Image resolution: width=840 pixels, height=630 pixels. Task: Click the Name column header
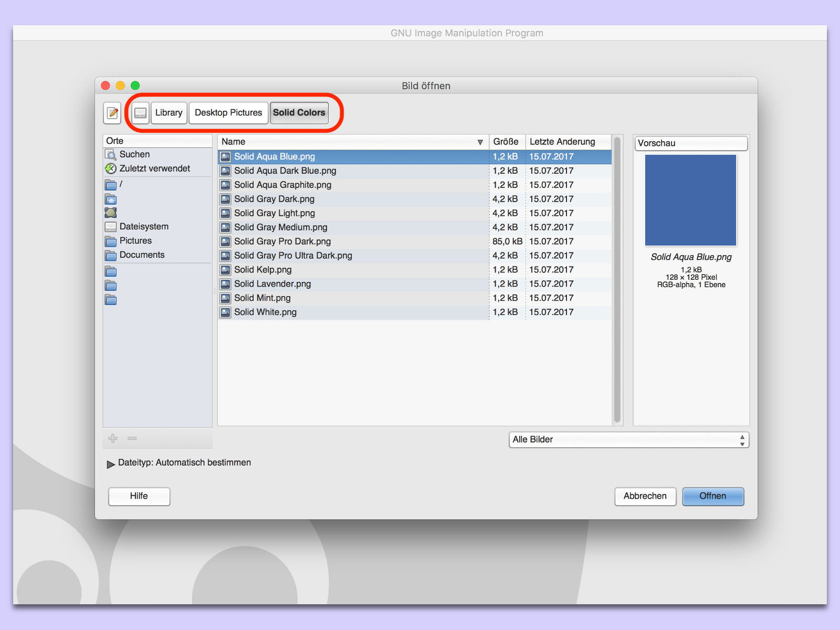(353, 142)
